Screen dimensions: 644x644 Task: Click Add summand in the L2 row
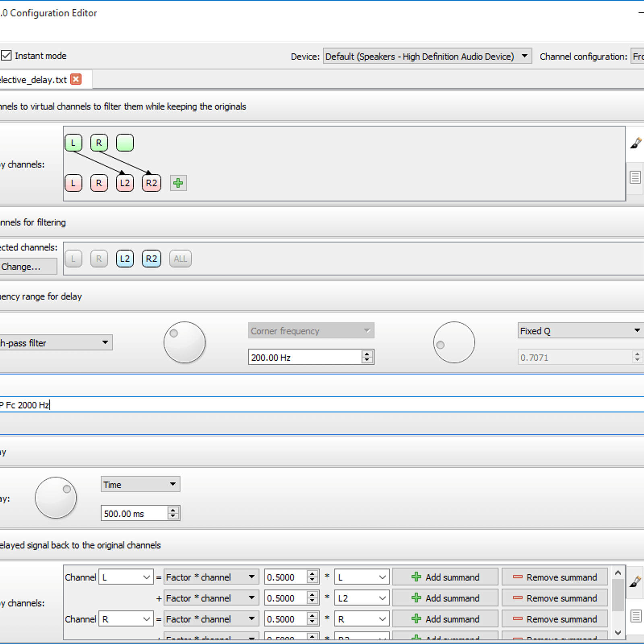(x=445, y=598)
